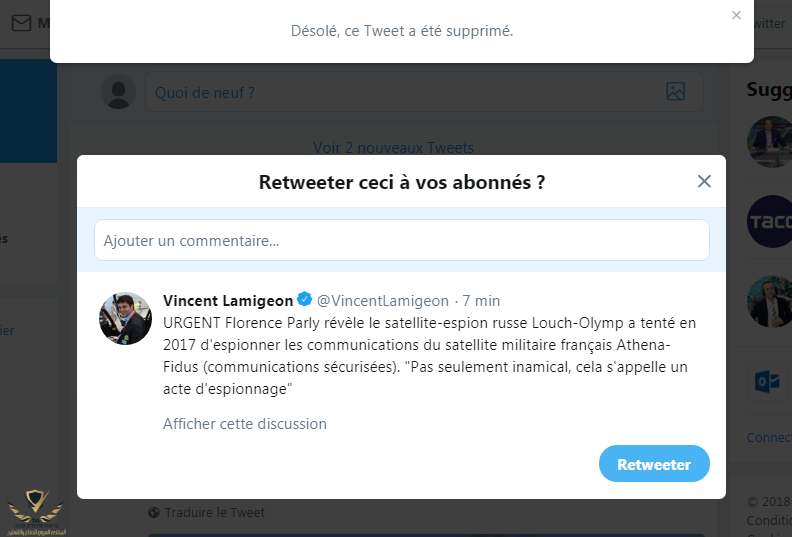Click the globe icon beside Traduire le Tweet
The height and width of the screenshot is (537, 792).
[x=153, y=513]
